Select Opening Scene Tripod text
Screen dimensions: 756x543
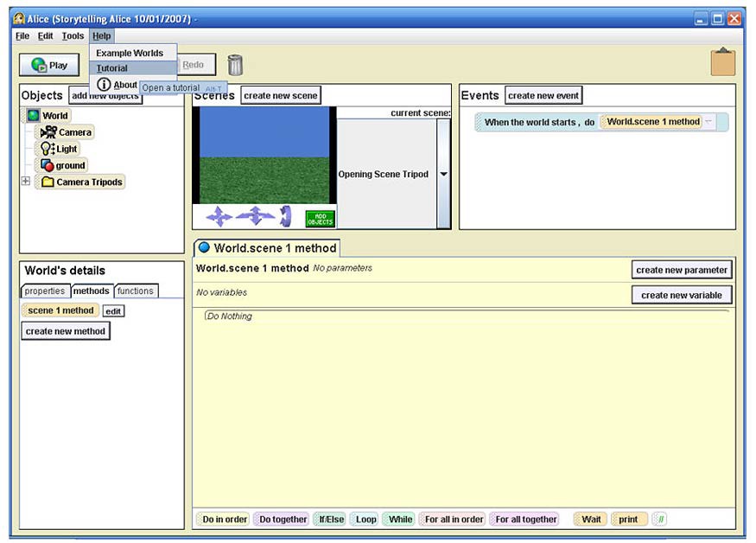(x=383, y=175)
